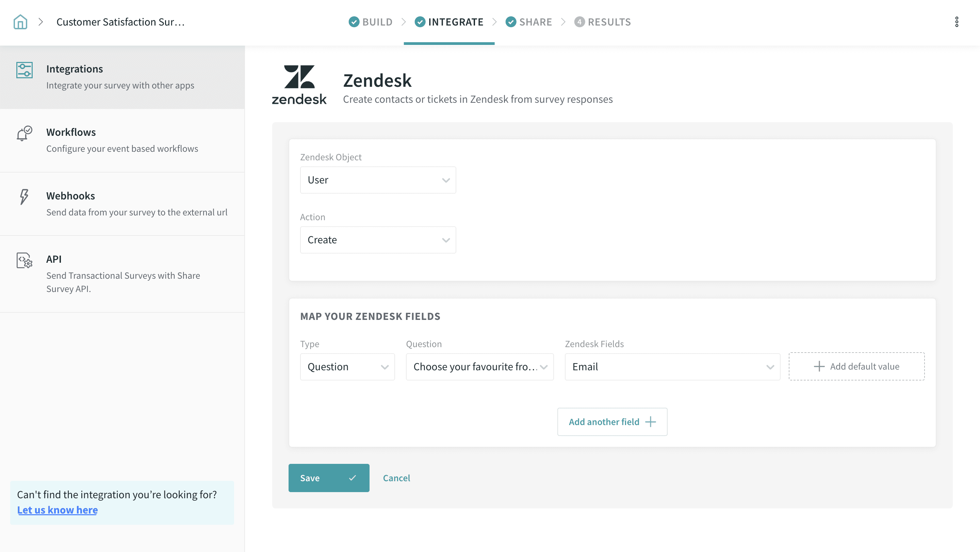Image resolution: width=980 pixels, height=552 pixels.
Task: Click the API code-gear icon
Action: (24, 260)
